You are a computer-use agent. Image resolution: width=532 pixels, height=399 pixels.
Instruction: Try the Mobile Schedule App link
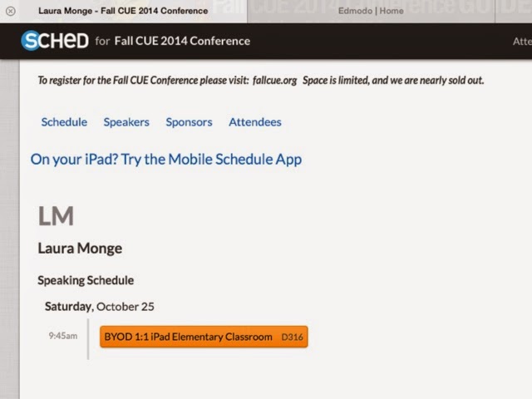coord(166,159)
